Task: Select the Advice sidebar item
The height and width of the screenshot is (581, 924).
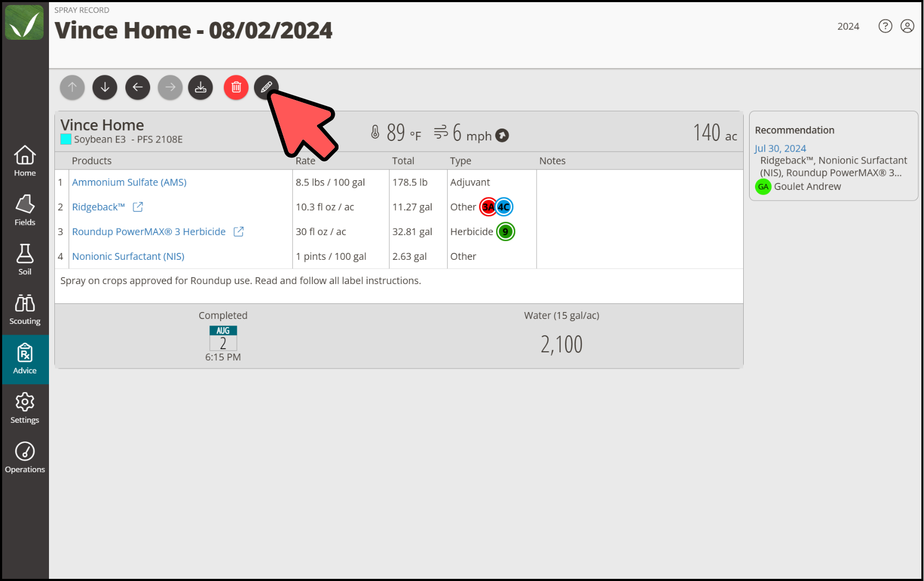Action: point(25,359)
